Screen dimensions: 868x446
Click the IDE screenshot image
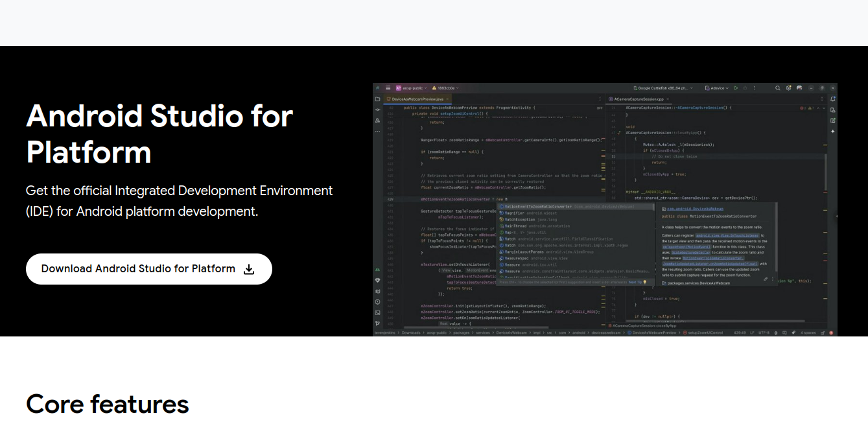tap(605, 209)
